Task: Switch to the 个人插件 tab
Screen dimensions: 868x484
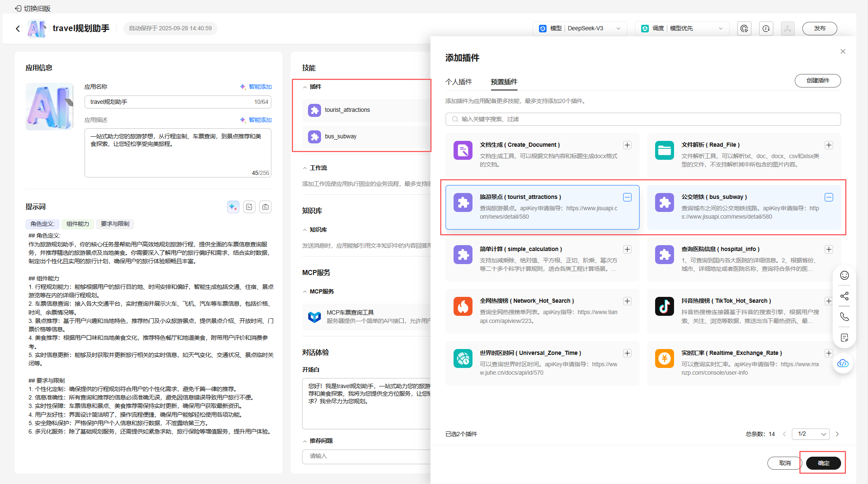Action: pyautogui.click(x=459, y=82)
